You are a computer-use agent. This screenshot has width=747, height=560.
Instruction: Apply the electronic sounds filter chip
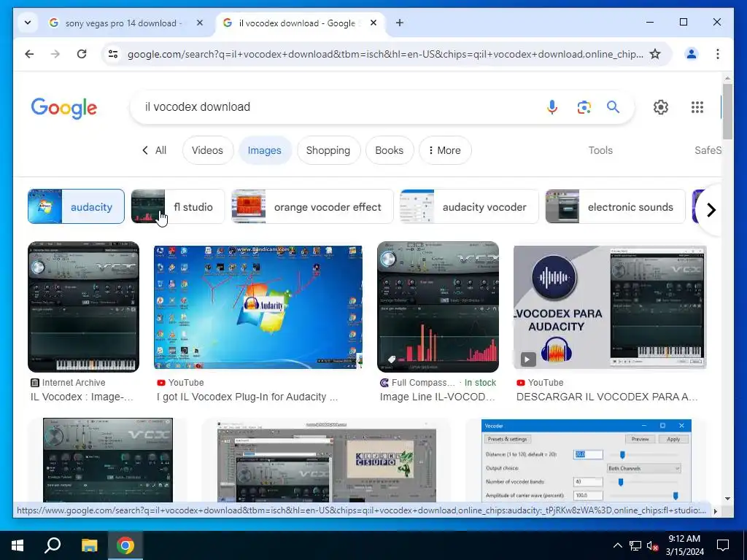(x=615, y=206)
